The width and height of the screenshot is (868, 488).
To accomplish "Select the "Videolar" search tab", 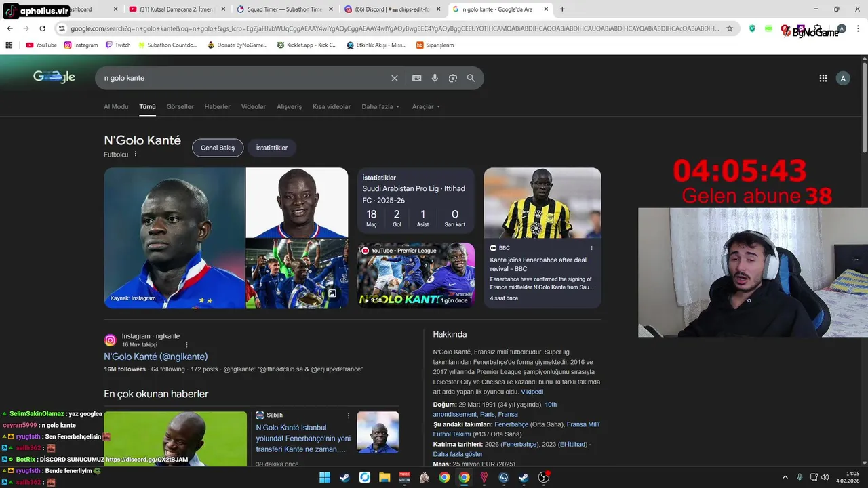I will point(254,107).
